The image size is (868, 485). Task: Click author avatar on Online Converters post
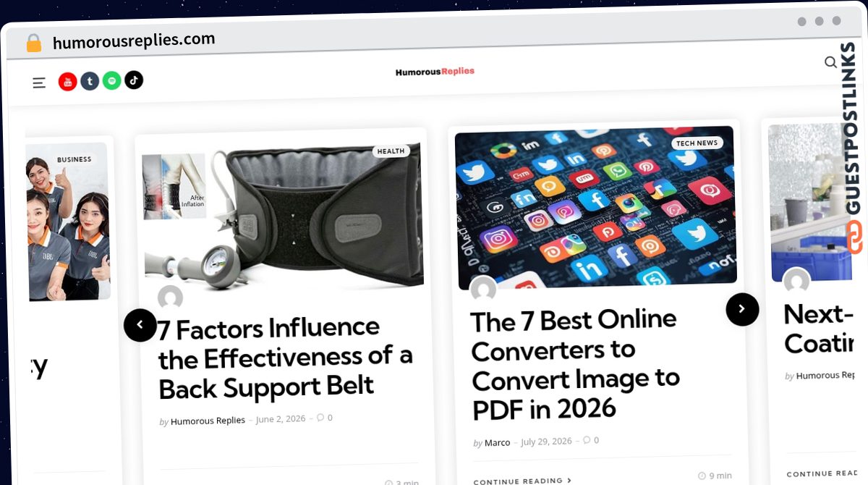click(x=483, y=290)
